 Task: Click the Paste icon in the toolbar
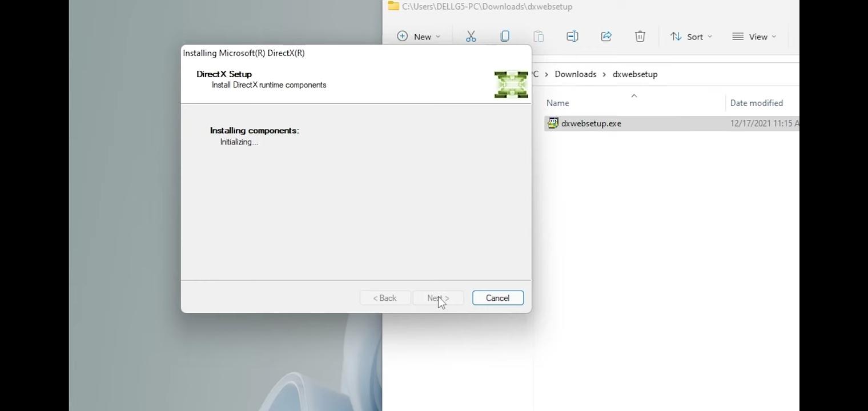(539, 36)
